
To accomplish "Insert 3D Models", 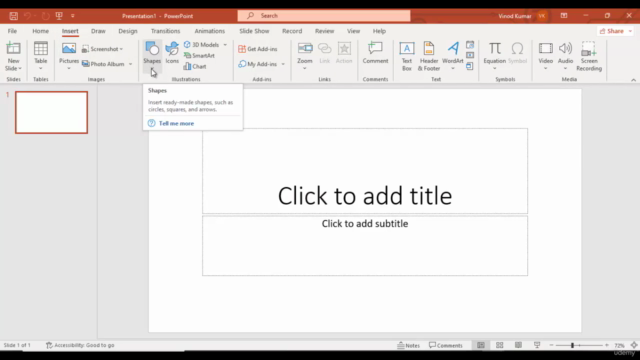I will coord(202,44).
